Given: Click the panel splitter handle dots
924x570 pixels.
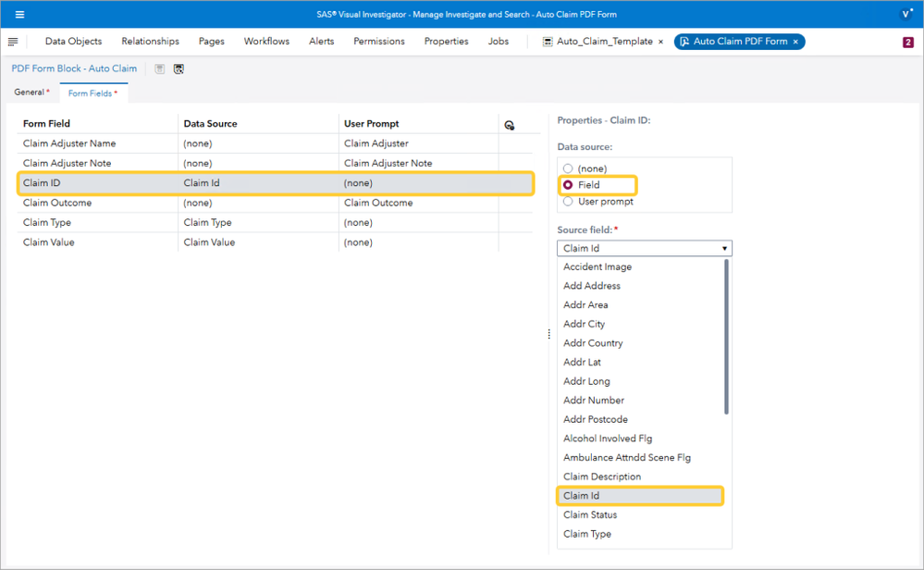Looking at the screenshot, I should 548,334.
